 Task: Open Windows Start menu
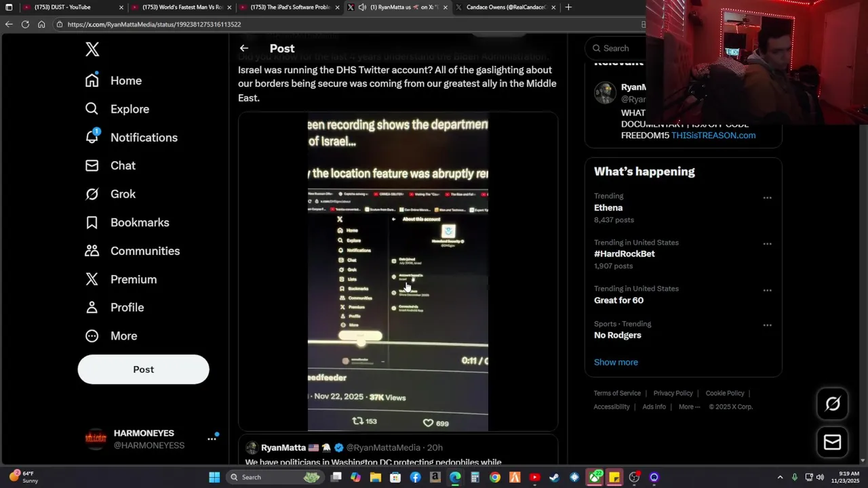(x=214, y=477)
